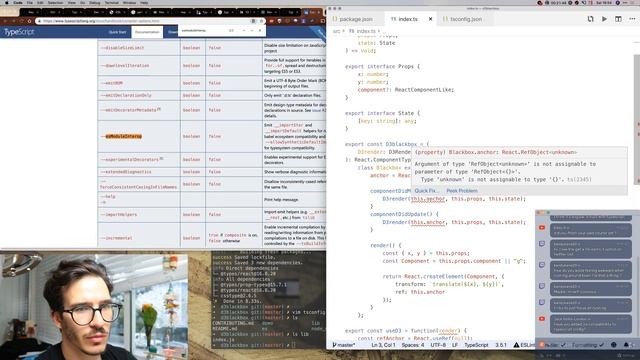Go to next find result arrow
Viewport: 640px width, 360px height.
(251, 31)
